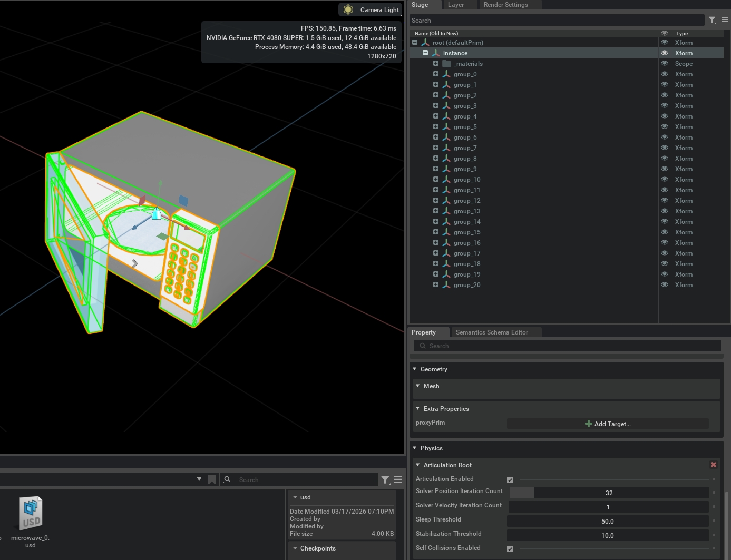Open microwave_0.usd file thumbnail
Viewport: 731px width, 560px height.
[31, 514]
